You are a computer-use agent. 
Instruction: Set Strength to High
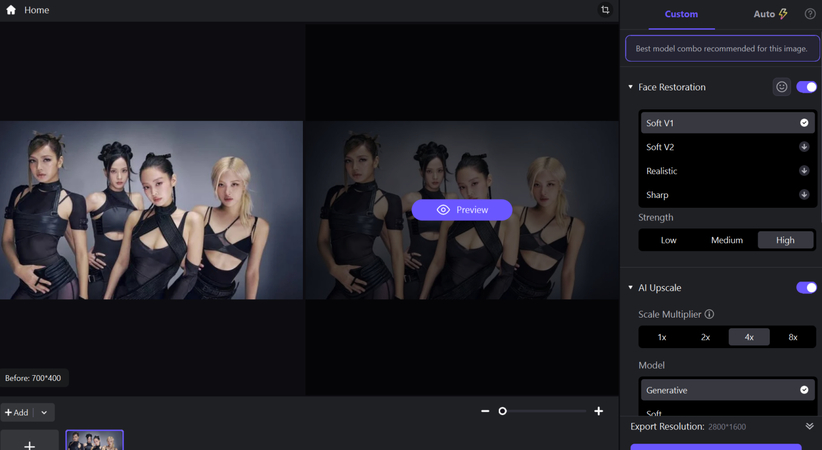[x=785, y=240]
